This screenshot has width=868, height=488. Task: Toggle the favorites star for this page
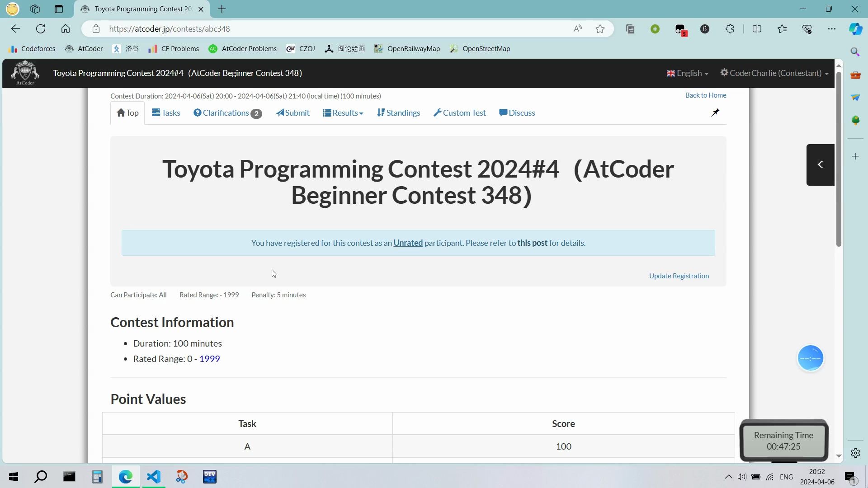click(600, 28)
